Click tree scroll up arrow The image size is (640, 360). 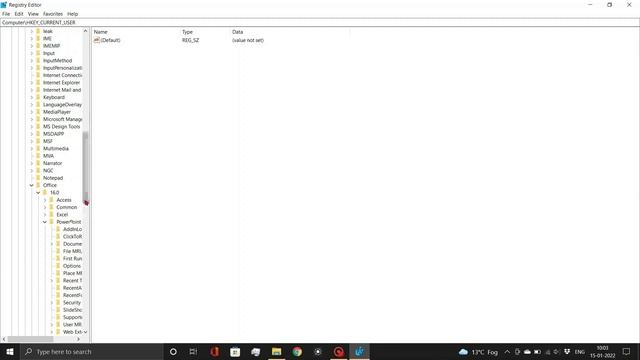[x=85, y=31]
